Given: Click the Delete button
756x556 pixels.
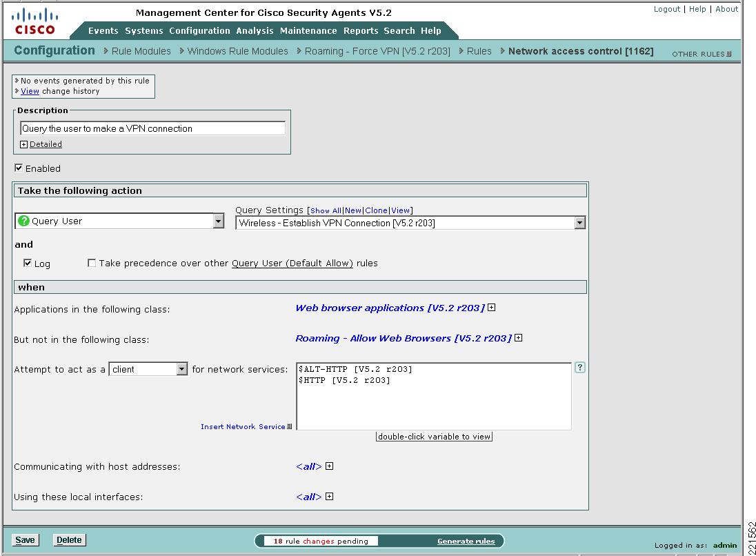Looking at the screenshot, I should click(x=69, y=540).
